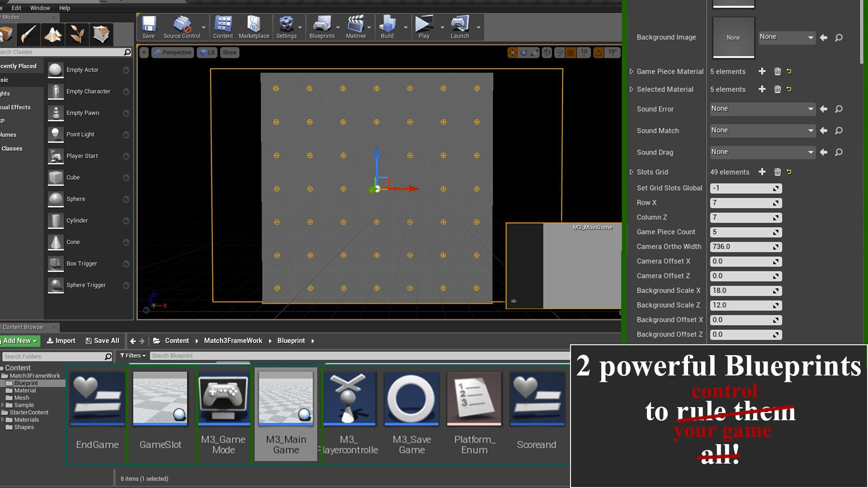Screen dimensions: 868x488
Task: Click the Search Blueprint input field
Action: point(359,356)
